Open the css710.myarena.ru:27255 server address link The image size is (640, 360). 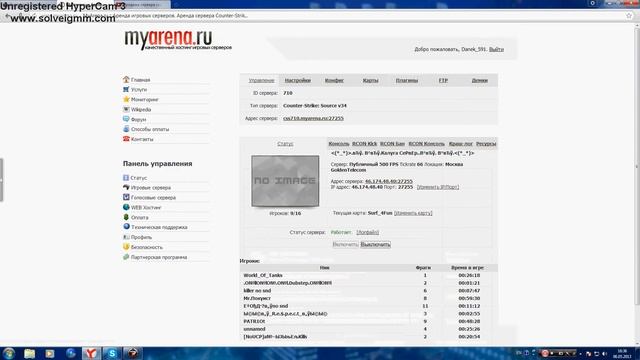coord(313,118)
